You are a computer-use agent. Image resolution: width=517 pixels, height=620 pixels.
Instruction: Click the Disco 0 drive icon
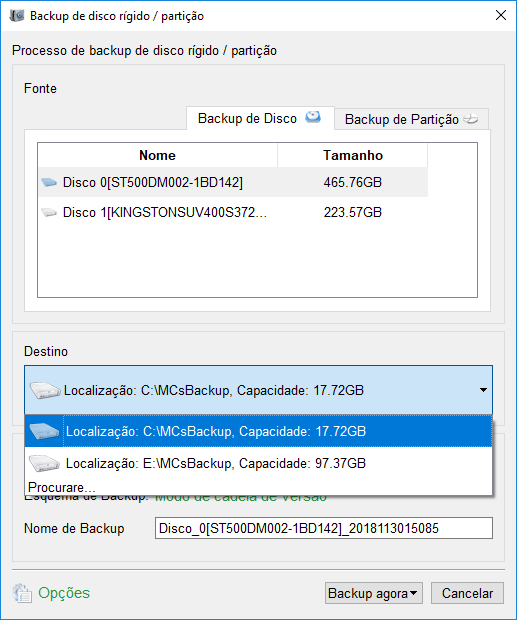tap(49, 182)
